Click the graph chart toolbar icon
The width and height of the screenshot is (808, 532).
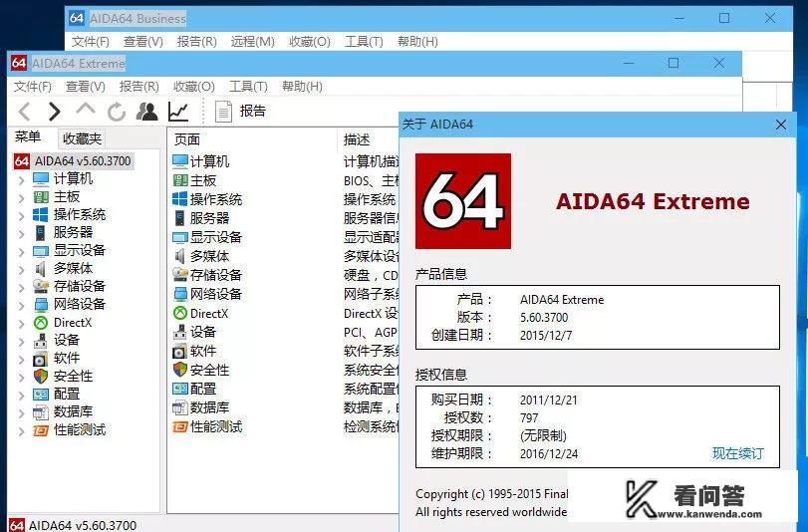(x=178, y=112)
